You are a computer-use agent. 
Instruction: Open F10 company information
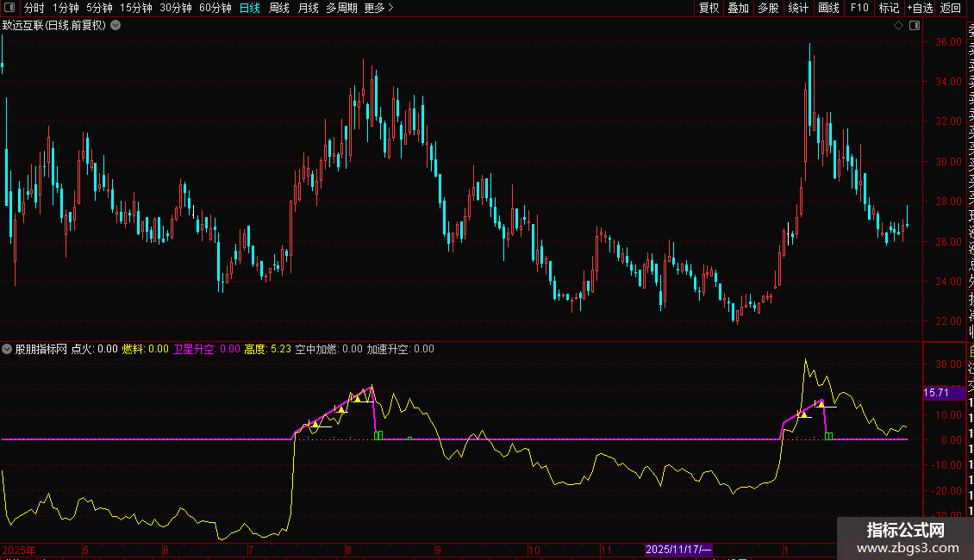tap(859, 9)
